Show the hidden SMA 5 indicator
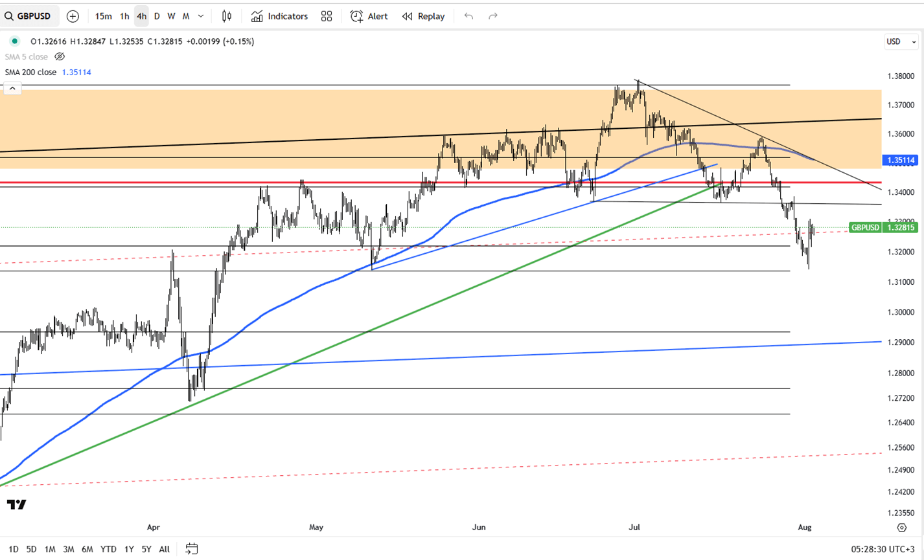 pos(60,57)
